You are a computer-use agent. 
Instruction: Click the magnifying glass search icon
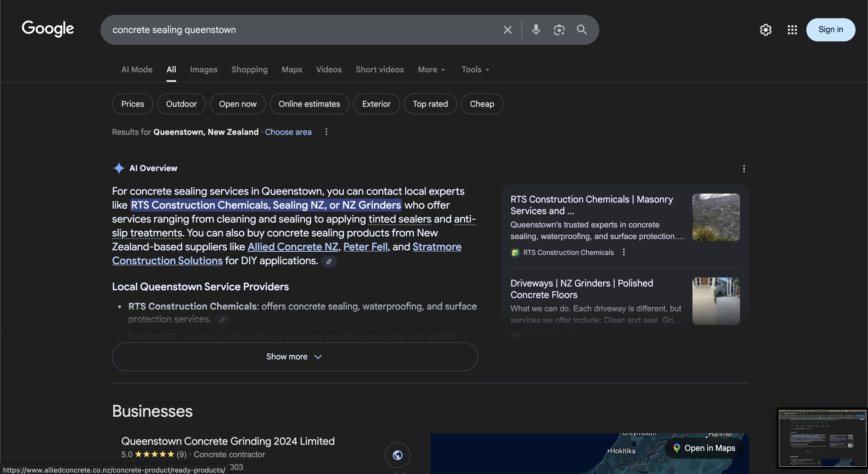(582, 30)
